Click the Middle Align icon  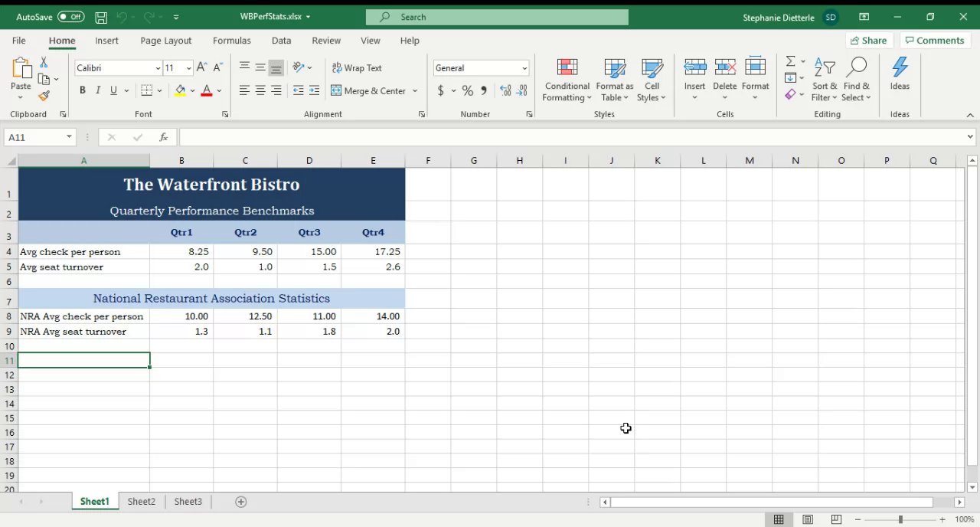click(x=260, y=67)
